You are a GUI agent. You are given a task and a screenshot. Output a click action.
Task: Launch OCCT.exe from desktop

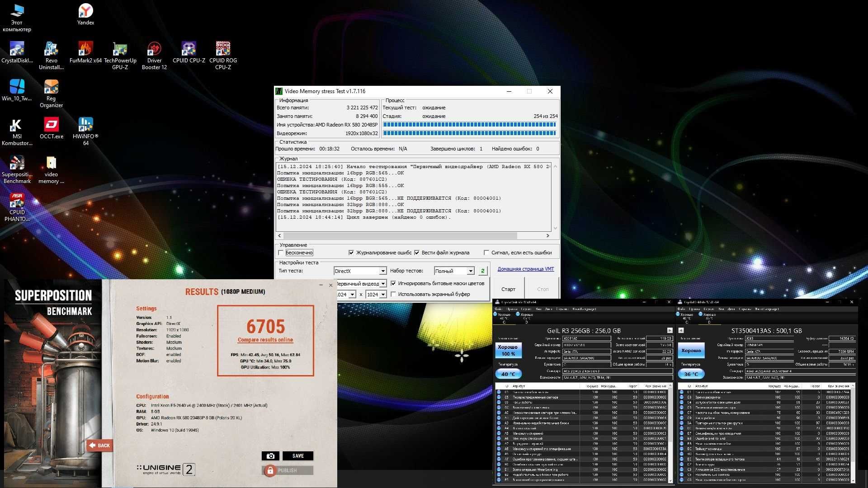click(51, 128)
